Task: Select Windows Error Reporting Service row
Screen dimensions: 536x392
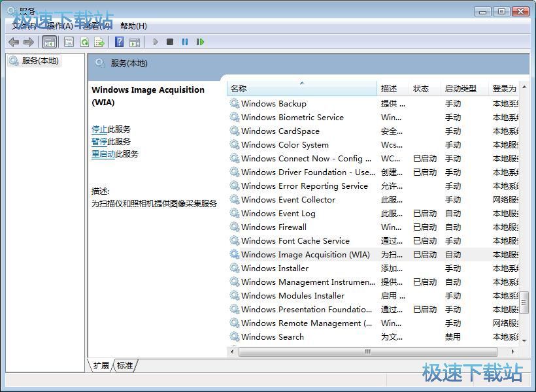Action: (373, 186)
